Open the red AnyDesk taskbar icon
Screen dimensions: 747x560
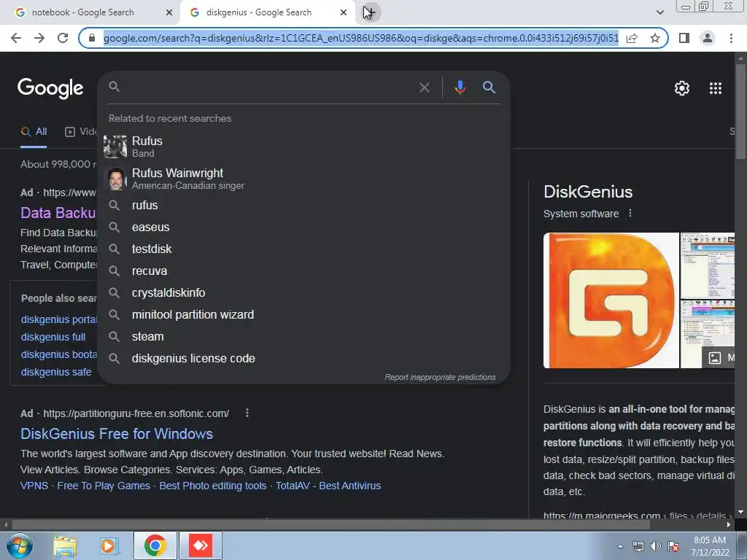click(201, 545)
